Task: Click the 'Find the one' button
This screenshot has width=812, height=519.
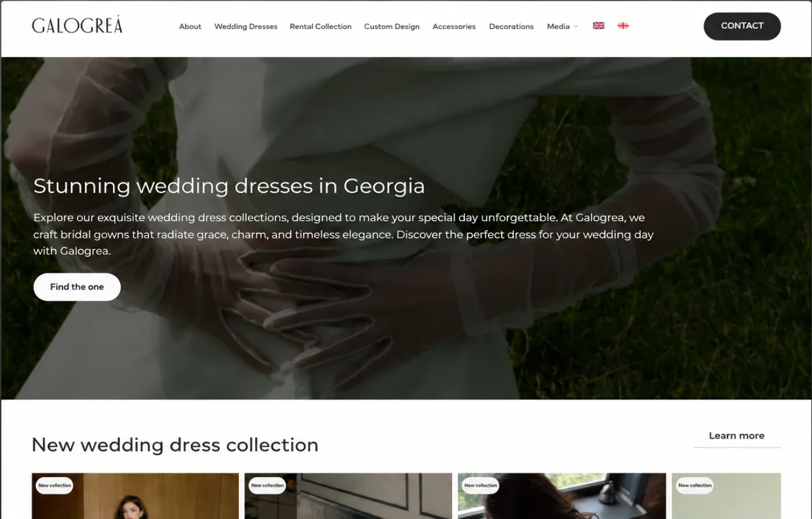Action: 77,287
